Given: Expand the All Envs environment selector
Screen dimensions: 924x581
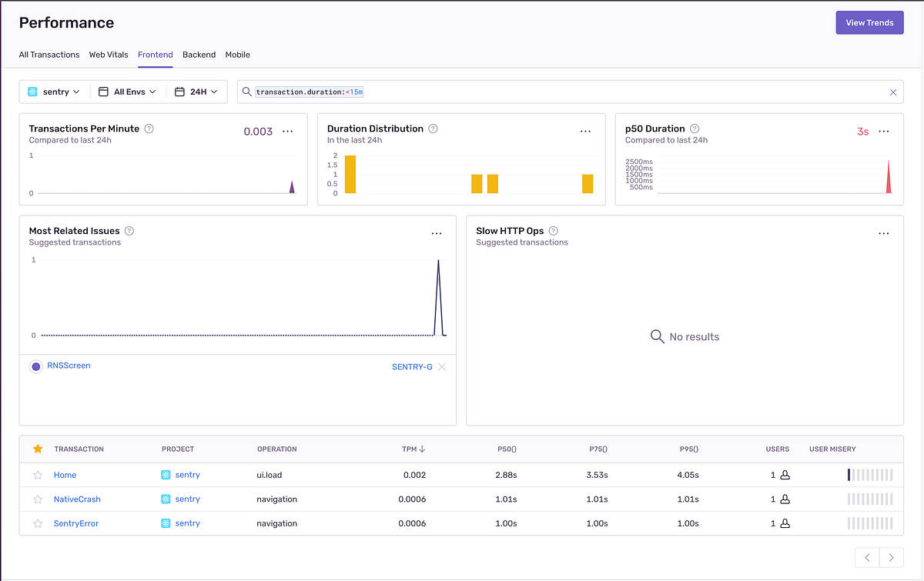Looking at the screenshot, I should click(128, 92).
